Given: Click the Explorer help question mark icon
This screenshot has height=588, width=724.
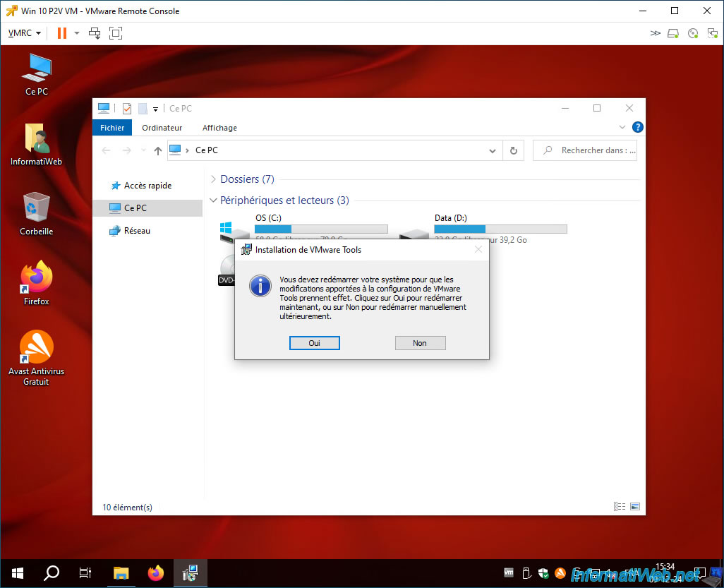Looking at the screenshot, I should coord(637,127).
